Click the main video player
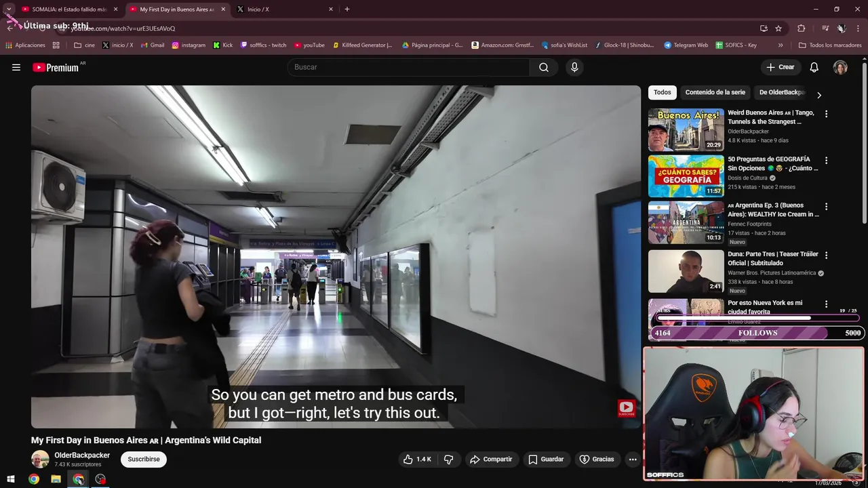Screen dimensions: 868x488 336,257
